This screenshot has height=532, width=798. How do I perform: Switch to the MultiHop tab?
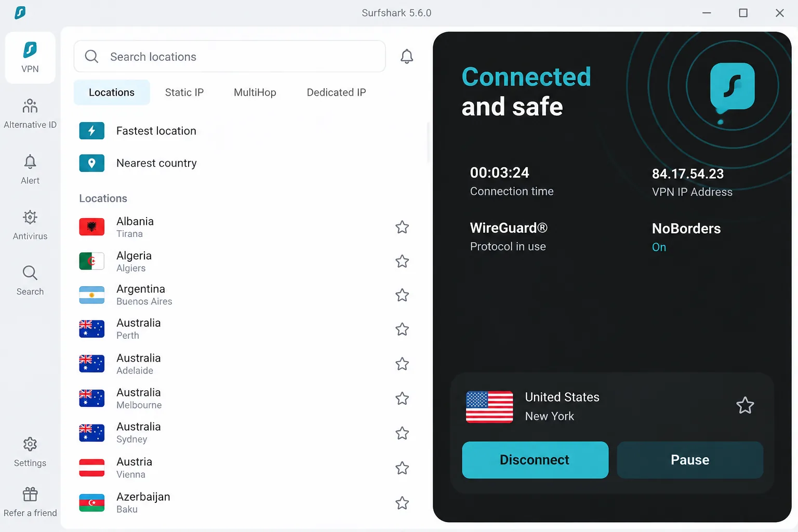255,92
